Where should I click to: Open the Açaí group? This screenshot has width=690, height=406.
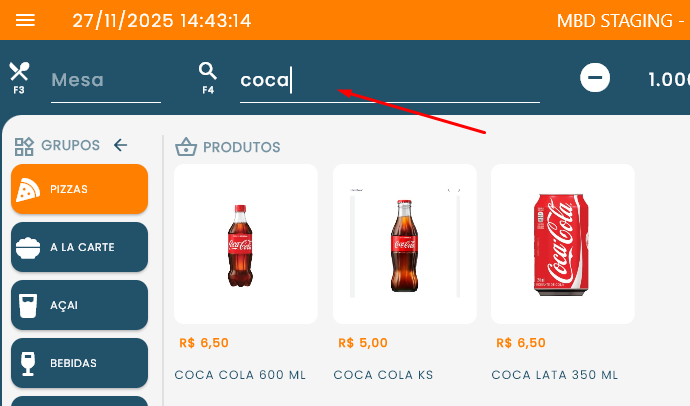pyautogui.click(x=80, y=305)
